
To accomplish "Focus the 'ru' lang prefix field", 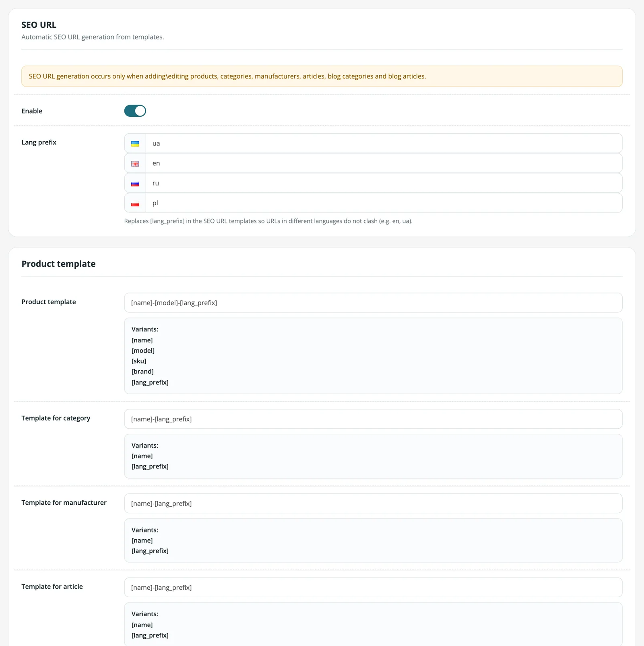I will pos(384,183).
